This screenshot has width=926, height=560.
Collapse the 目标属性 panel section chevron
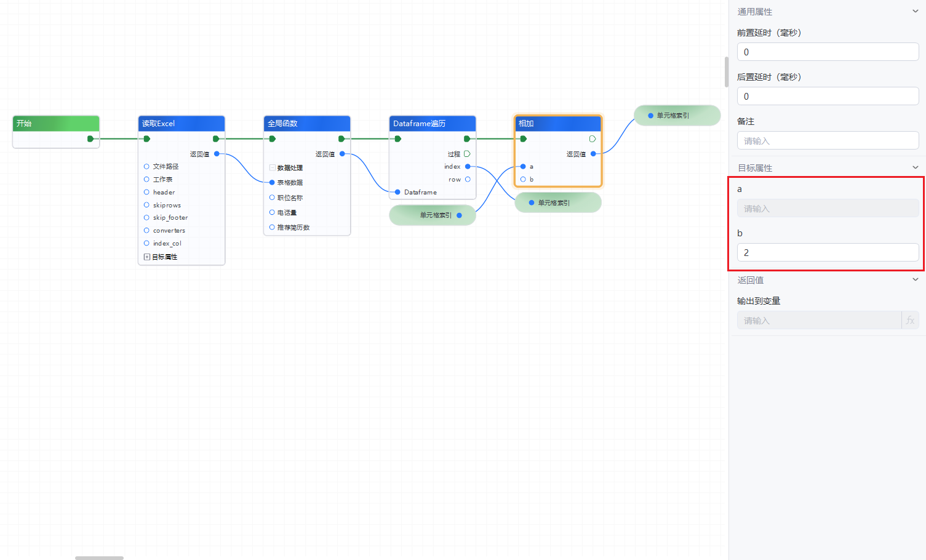click(916, 167)
